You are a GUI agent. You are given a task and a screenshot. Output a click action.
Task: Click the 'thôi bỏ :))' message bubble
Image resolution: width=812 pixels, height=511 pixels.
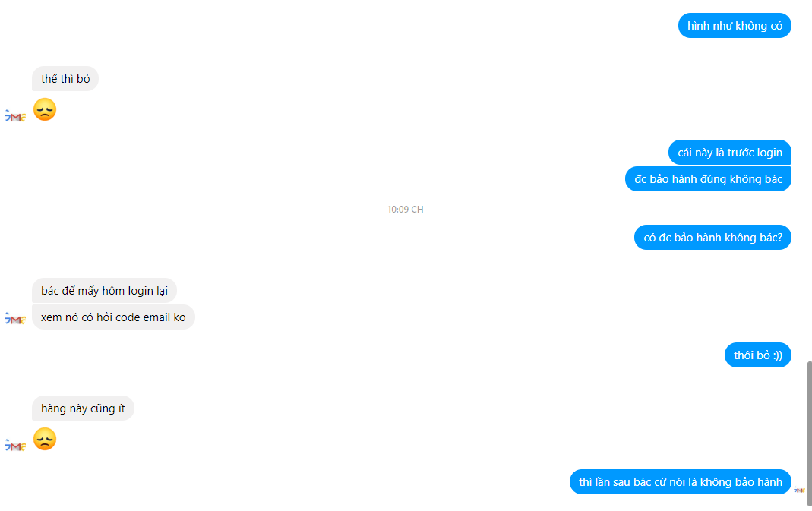click(x=757, y=355)
